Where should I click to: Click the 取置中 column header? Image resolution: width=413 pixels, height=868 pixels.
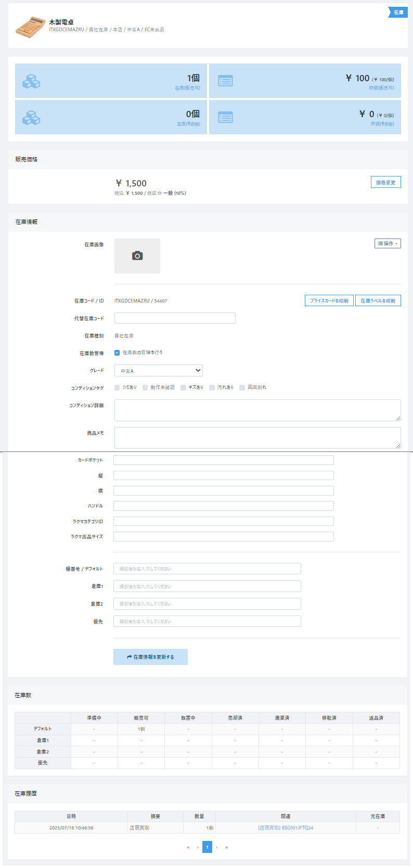point(188,718)
